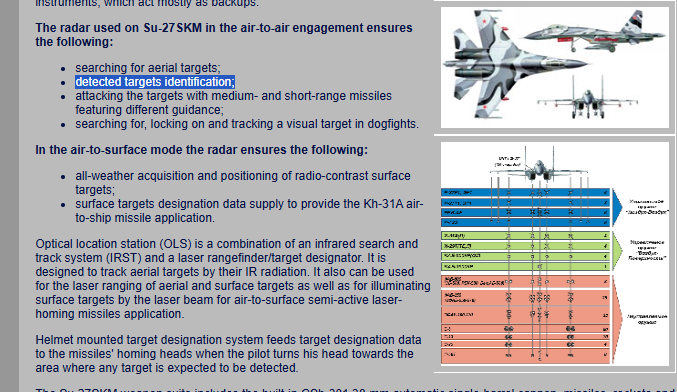Click the 'searching for aerial targets' bullet

pyautogui.click(x=148, y=68)
